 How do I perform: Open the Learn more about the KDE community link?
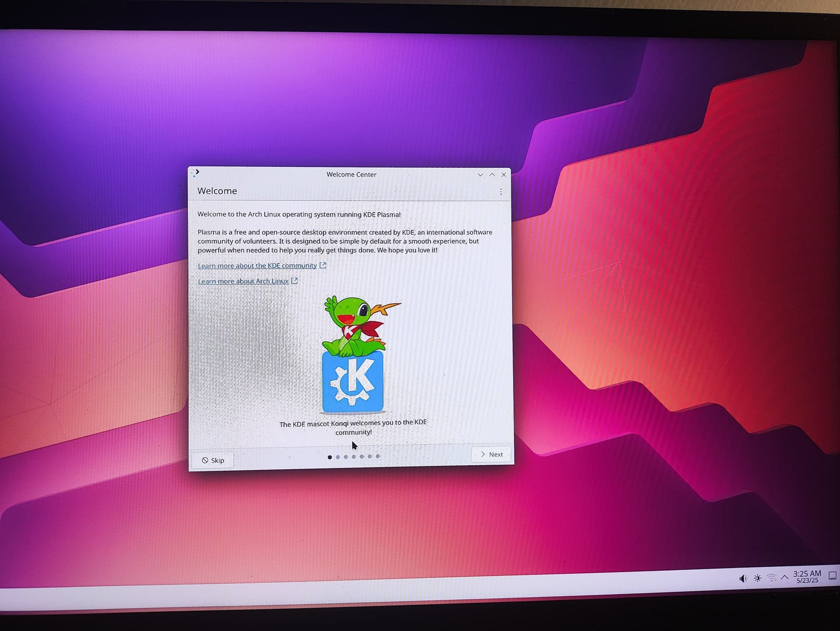pos(257,266)
